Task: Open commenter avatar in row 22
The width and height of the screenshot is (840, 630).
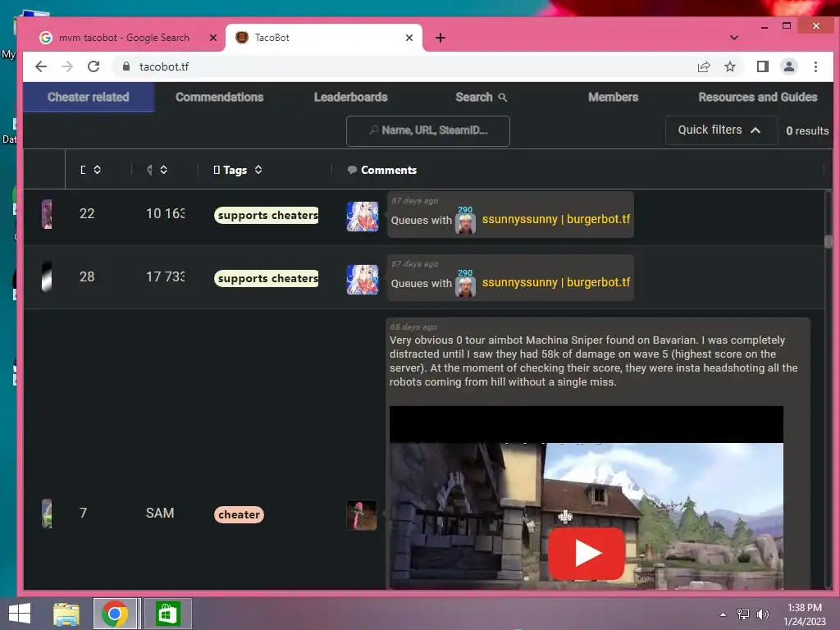Action: (x=362, y=217)
